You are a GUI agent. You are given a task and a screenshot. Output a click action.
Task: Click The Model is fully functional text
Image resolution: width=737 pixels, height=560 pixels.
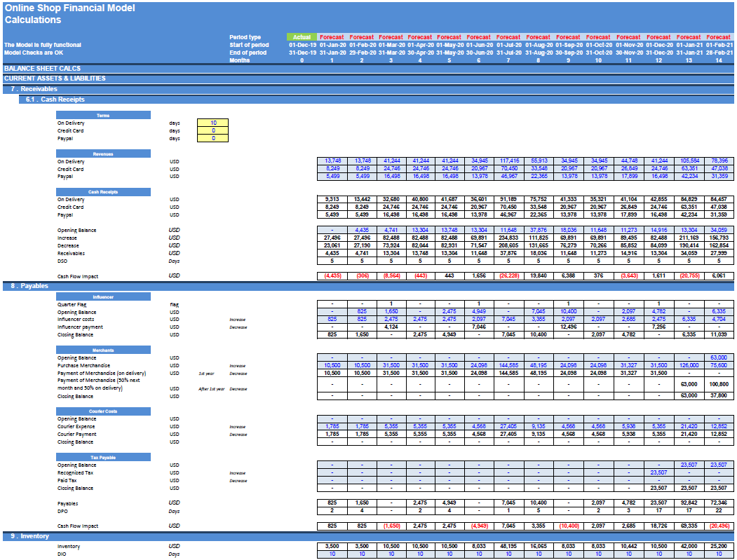(43, 45)
